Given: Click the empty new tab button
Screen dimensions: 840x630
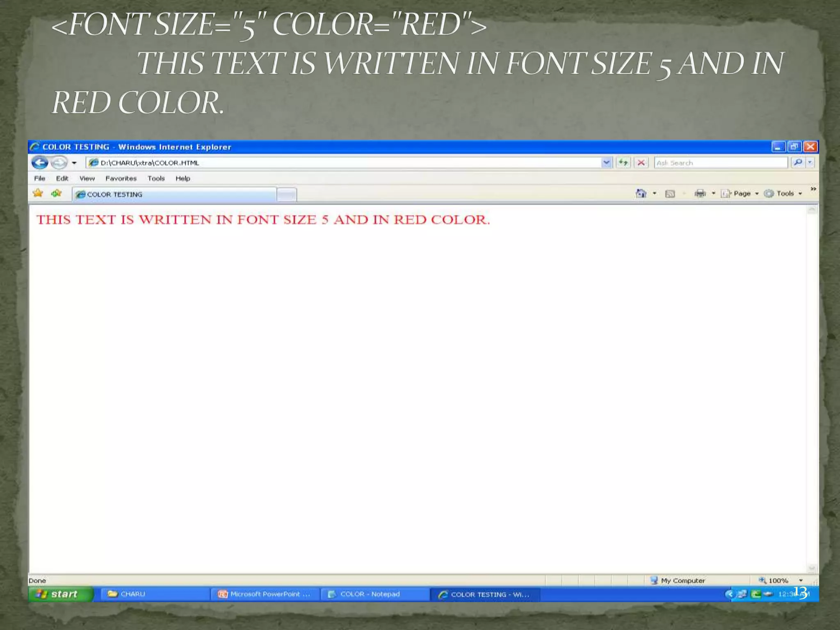Looking at the screenshot, I should click(x=286, y=194).
